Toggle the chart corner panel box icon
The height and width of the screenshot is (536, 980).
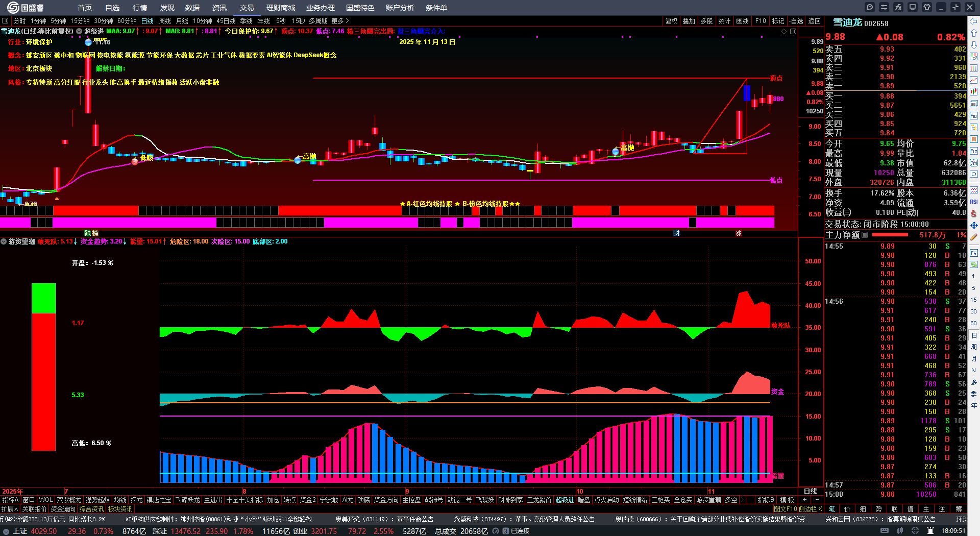pyautogui.click(x=793, y=31)
